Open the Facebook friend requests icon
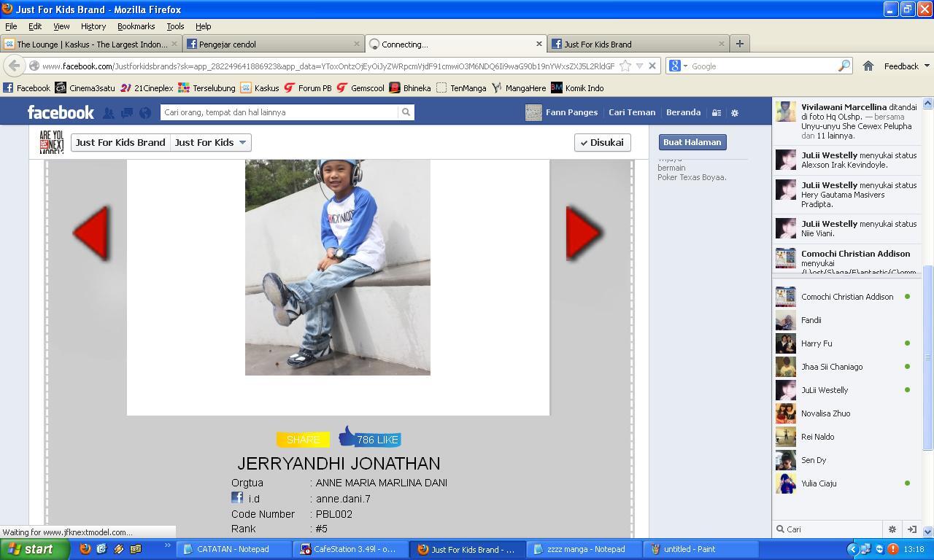The width and height of the screenshot is (934, 560). pyautogui.click(x=108, y=112)
